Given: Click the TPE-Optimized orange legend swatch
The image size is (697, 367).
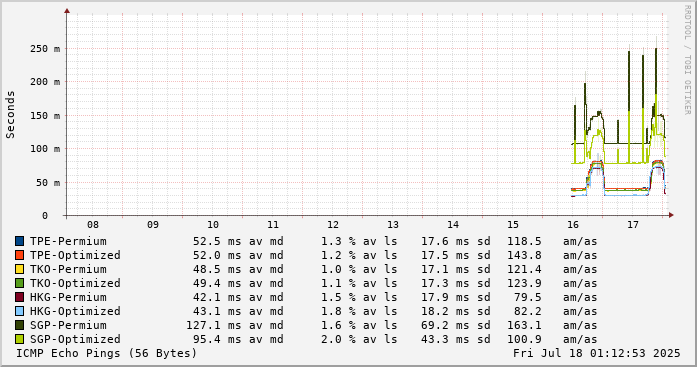Looking at the screenshot, I should click(x=19, y=255).
